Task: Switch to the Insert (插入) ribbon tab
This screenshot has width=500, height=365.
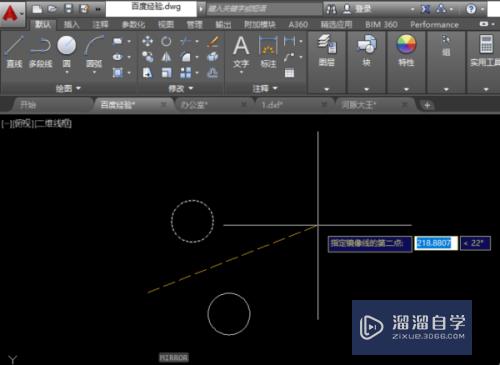Action: (71, 25)
